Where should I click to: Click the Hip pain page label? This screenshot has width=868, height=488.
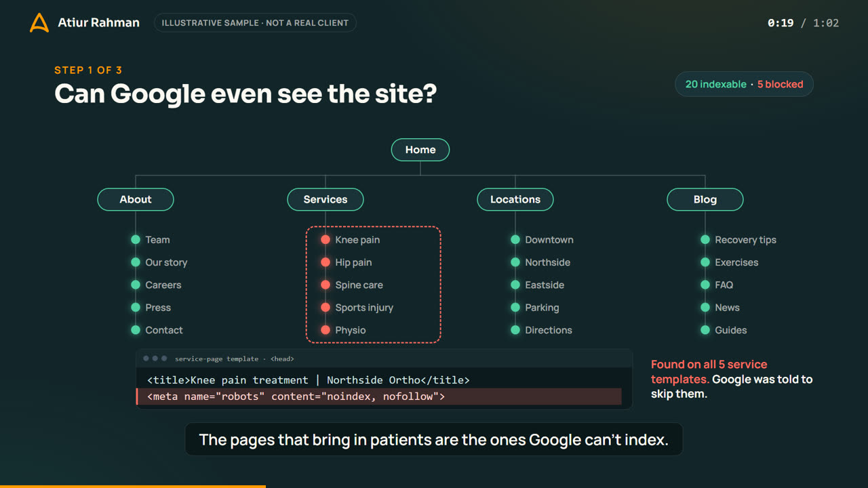click(x=353, y=262)
